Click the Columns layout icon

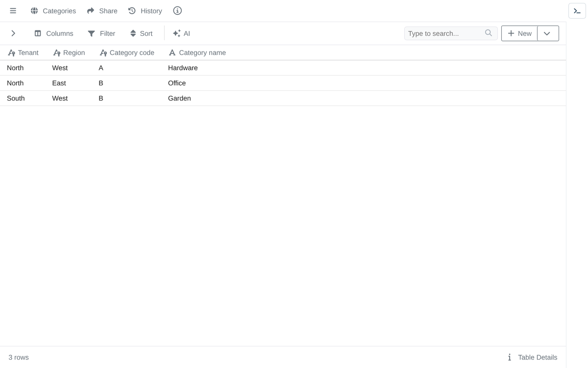pyautogui.click(x=38, y=33)
